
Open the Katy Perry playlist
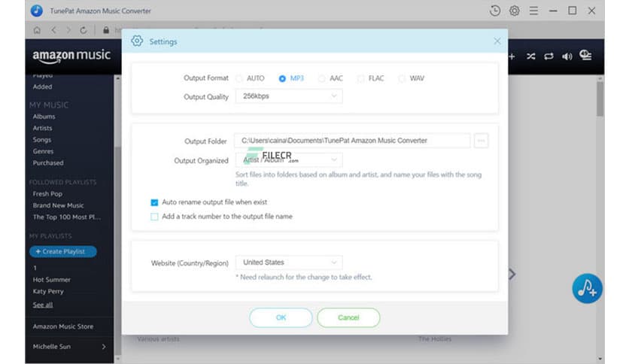48,291
